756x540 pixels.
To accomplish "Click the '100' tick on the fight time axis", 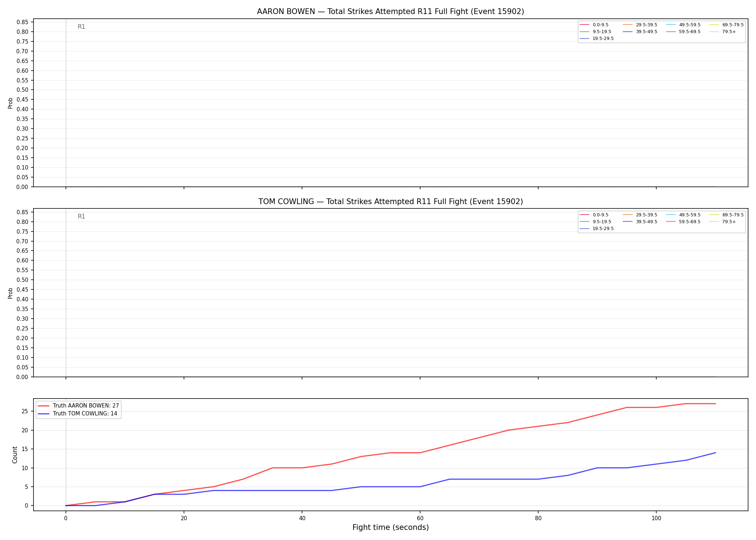I will click(x=656, y=518).
